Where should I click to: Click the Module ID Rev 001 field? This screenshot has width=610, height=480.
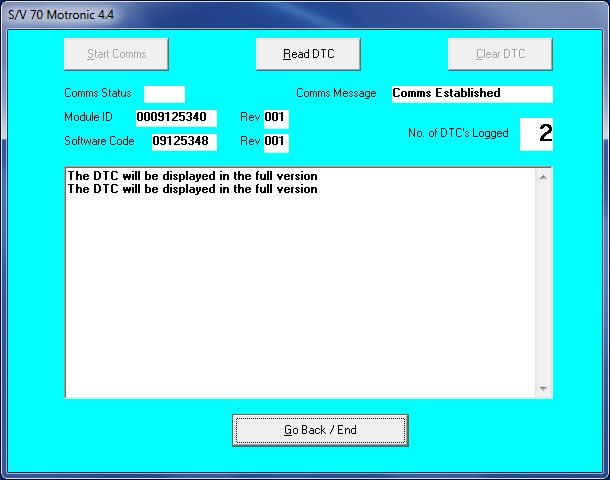pos(276,119)
